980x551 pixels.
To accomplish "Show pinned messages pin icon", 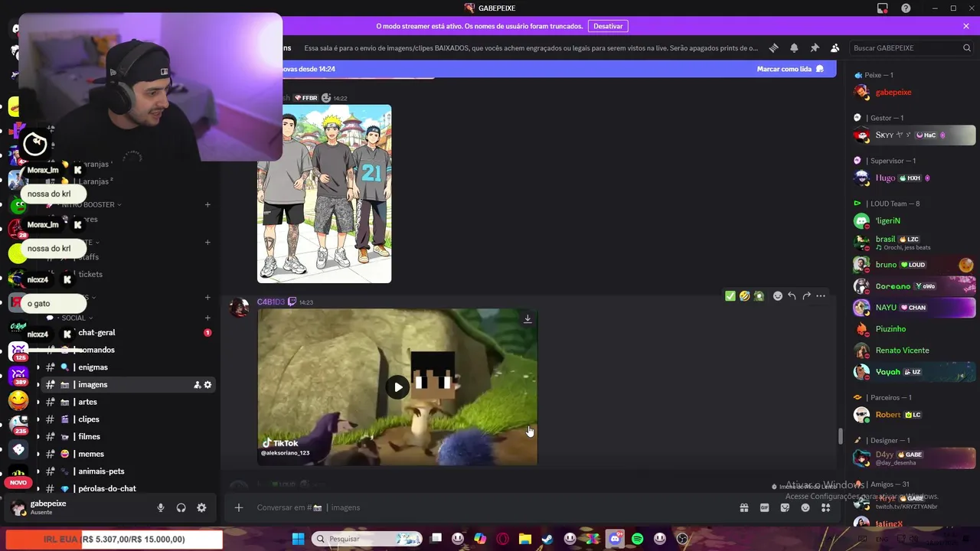I will (815, 47).
